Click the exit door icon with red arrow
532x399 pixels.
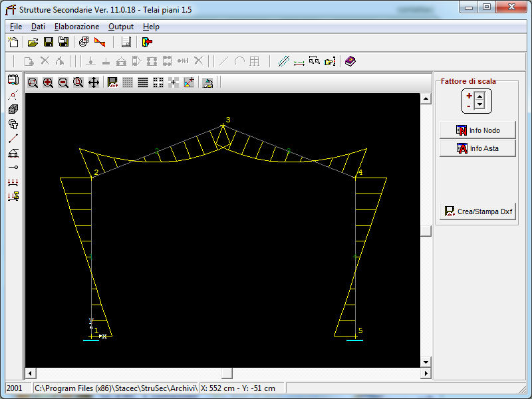(x=147, y=42)
